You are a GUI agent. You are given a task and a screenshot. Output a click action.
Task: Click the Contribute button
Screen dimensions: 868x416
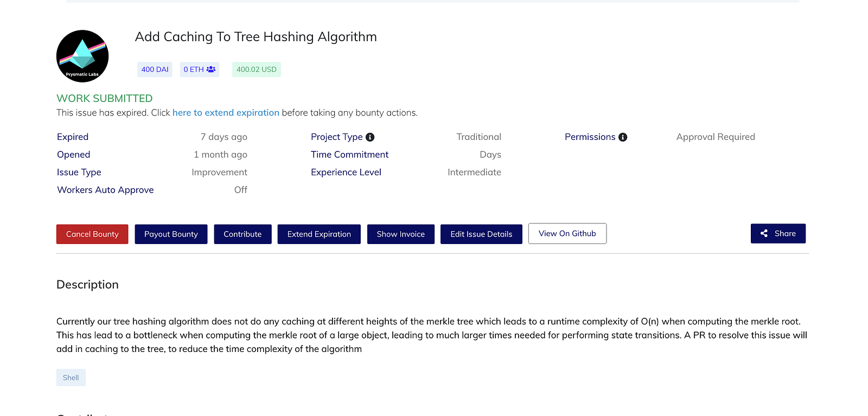242,234
